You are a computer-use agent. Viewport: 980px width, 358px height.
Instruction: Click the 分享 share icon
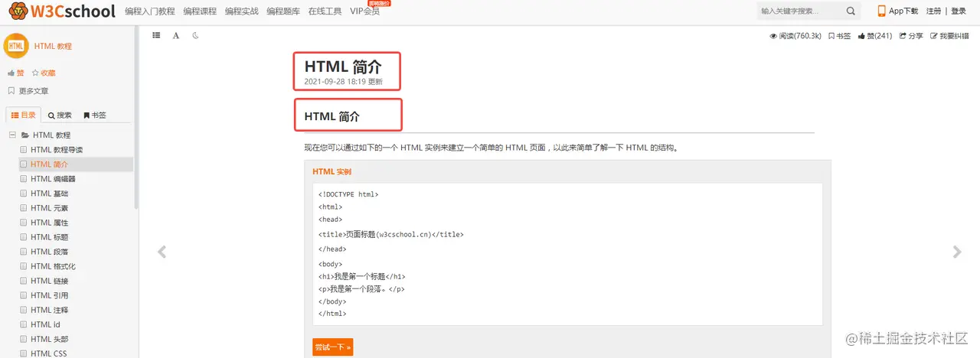[903, 36]
